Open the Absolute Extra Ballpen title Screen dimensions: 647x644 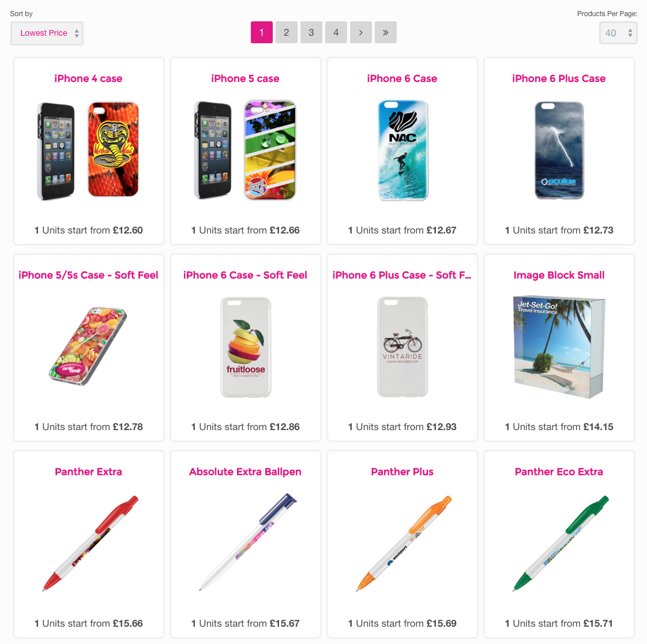(x=245, y=472)
